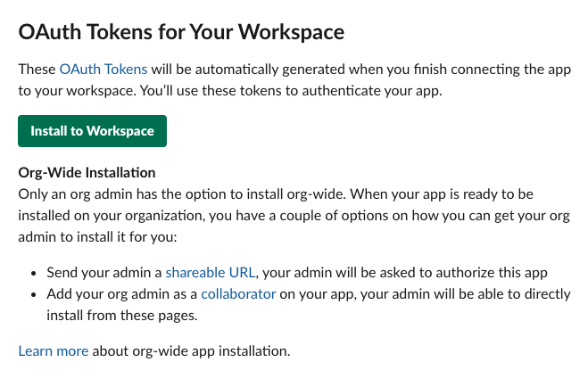Click the bullet before Send your admin

click(x=34, y=273)
